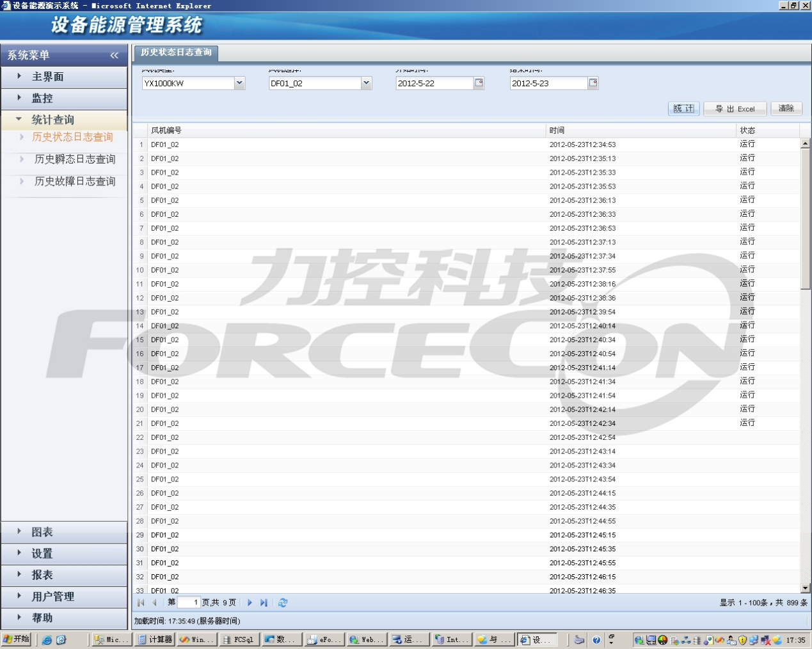Open the DF01_02 fan selection dropdown
Viewport: 812px width, 649px height.
tap(366, 83)
